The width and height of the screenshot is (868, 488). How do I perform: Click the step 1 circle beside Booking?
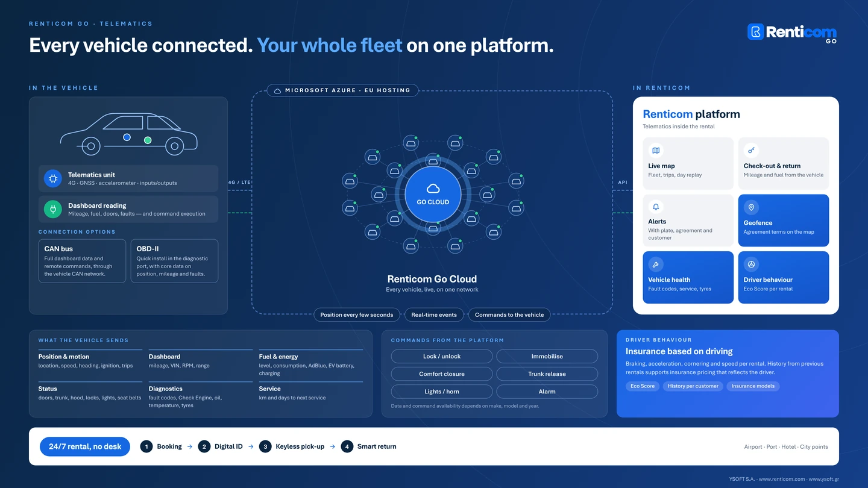pos(146,446)
